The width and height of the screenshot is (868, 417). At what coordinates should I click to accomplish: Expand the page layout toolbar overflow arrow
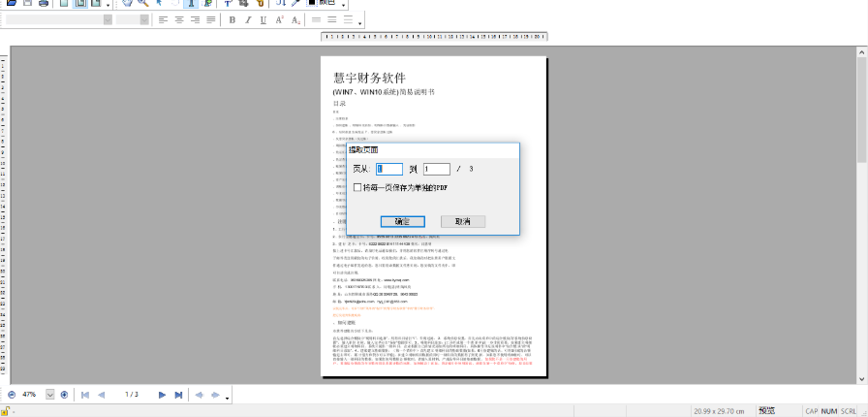tap(108, 6)
